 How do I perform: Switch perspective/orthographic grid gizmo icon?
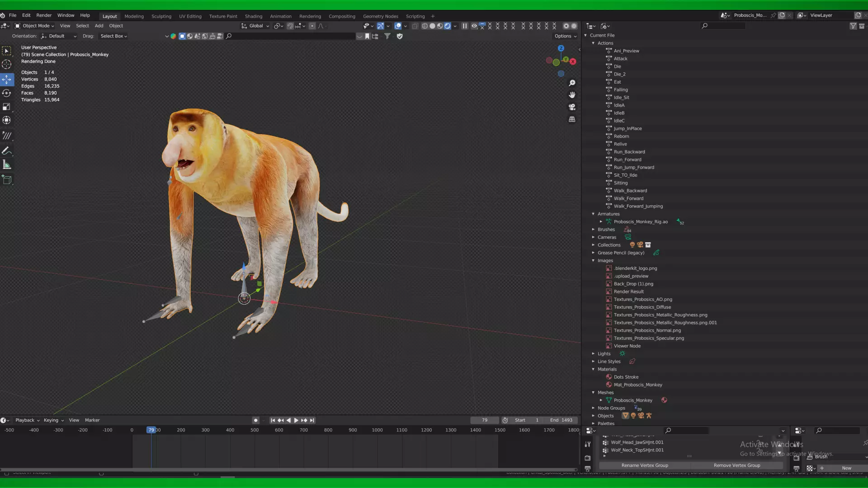[x=572, y=119]
